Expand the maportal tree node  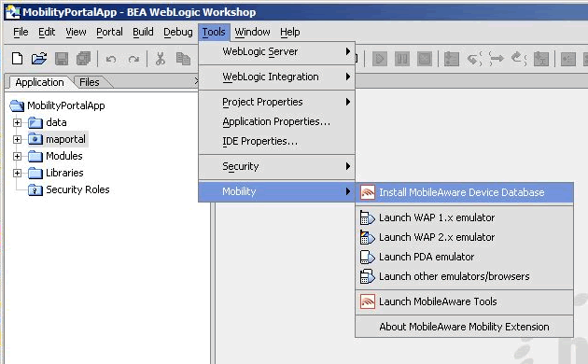point(17,139)
